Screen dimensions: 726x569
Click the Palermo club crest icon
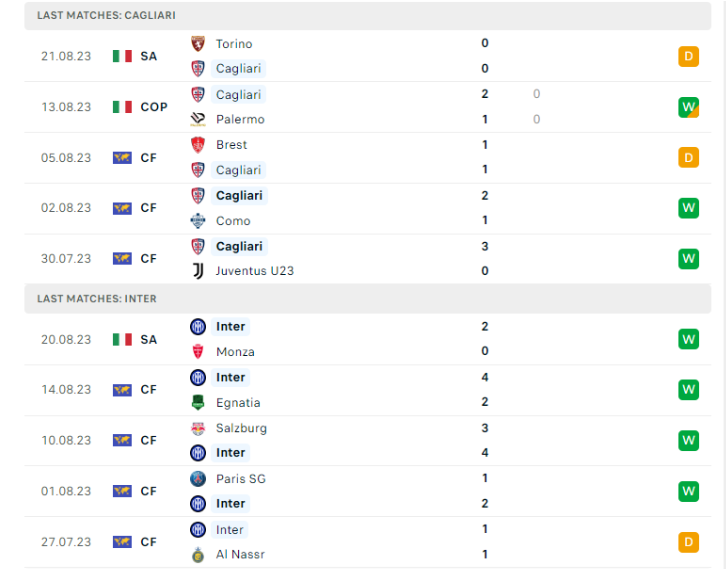[197, 119]
